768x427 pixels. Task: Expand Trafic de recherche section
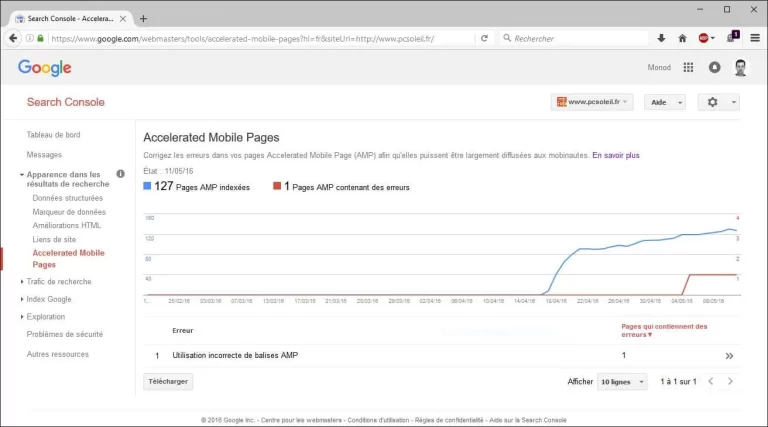pyautogui.click(x=22, y=282)
